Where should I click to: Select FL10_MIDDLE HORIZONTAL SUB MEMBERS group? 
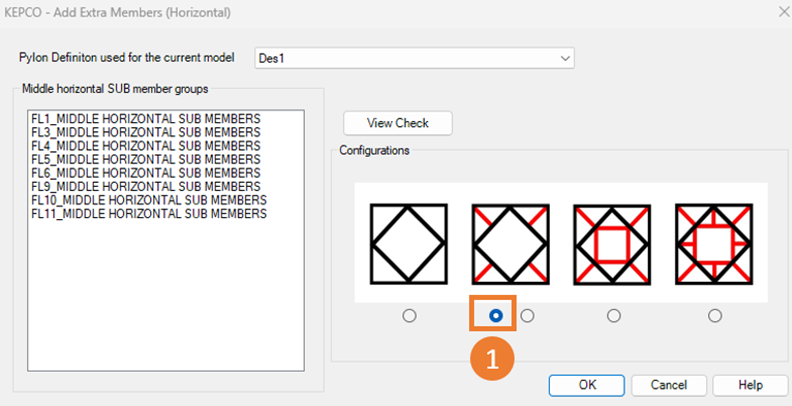pyautogui.click(x=149, y=200)
